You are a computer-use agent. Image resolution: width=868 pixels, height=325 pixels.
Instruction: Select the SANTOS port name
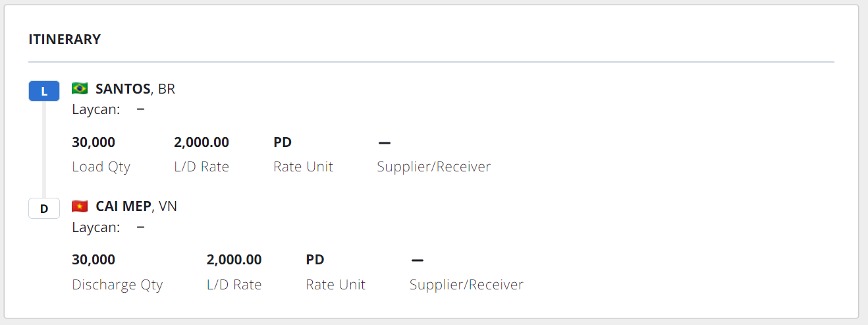tap(122, 89)
